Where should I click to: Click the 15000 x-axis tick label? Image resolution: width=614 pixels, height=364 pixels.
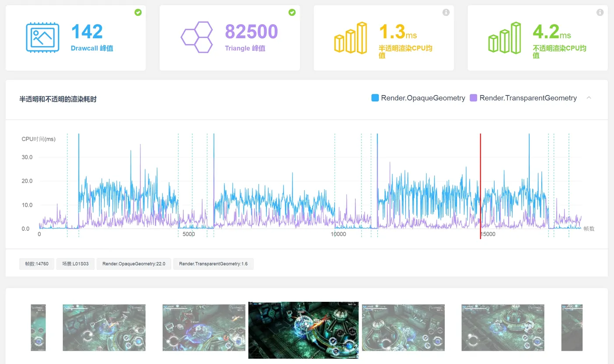487,234
